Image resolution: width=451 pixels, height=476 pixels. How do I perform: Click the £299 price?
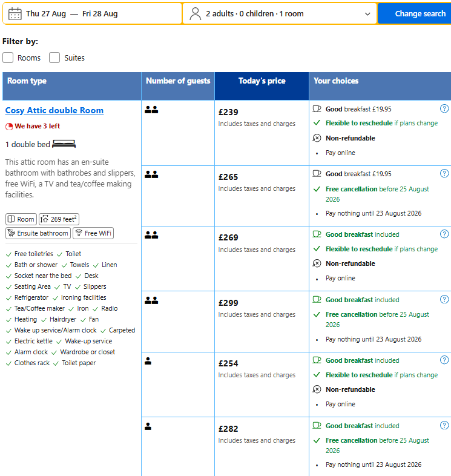coord(228,303)
